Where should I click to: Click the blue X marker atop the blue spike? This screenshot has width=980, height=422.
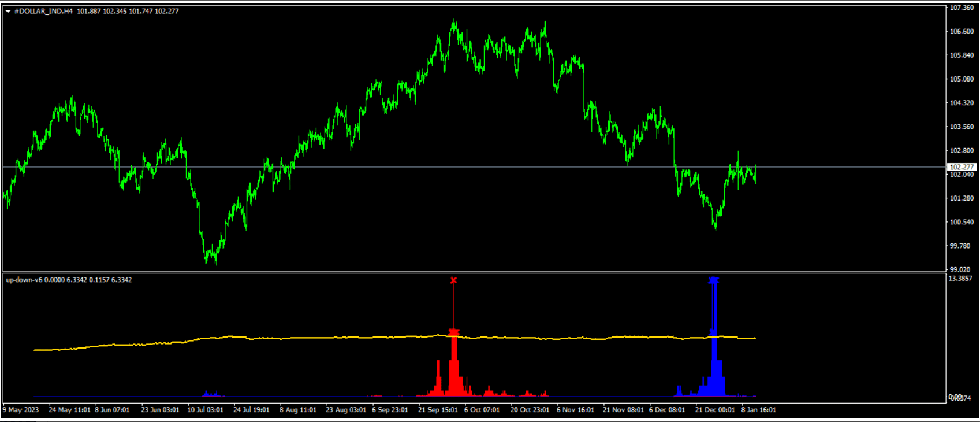(x=714, y=280)
